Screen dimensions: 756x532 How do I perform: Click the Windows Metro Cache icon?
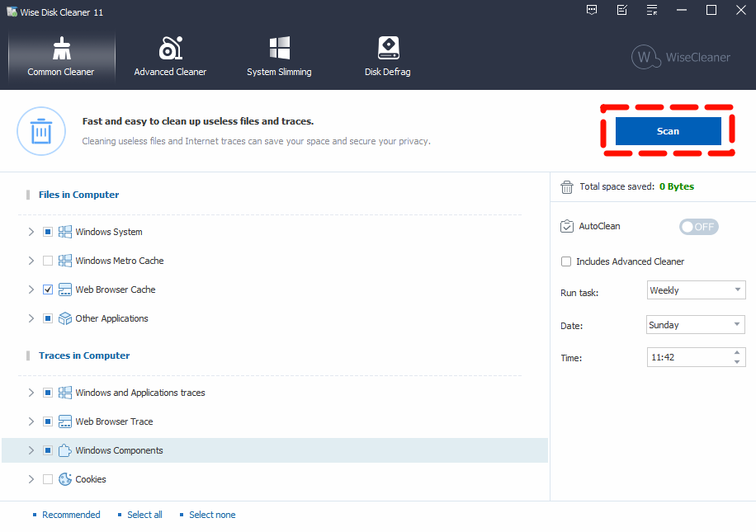pos(65,261)
